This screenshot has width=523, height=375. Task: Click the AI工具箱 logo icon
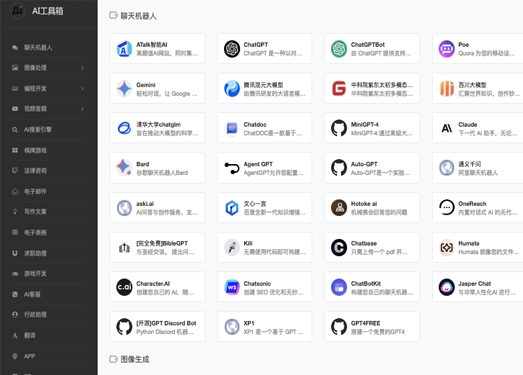(x=17, y=11)
